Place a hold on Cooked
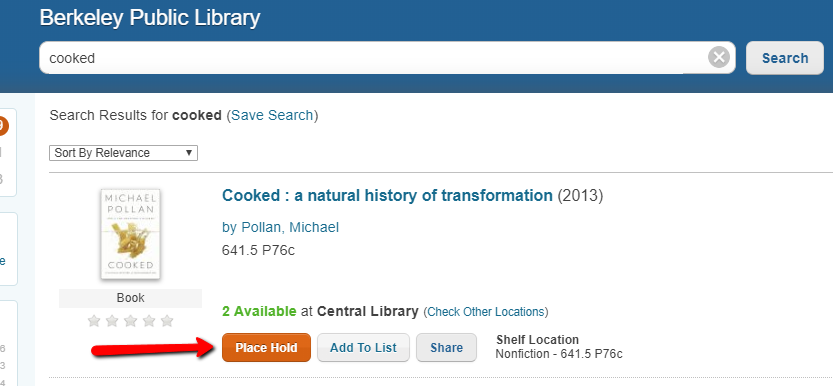The image size is (833, 386). (266, 348)
